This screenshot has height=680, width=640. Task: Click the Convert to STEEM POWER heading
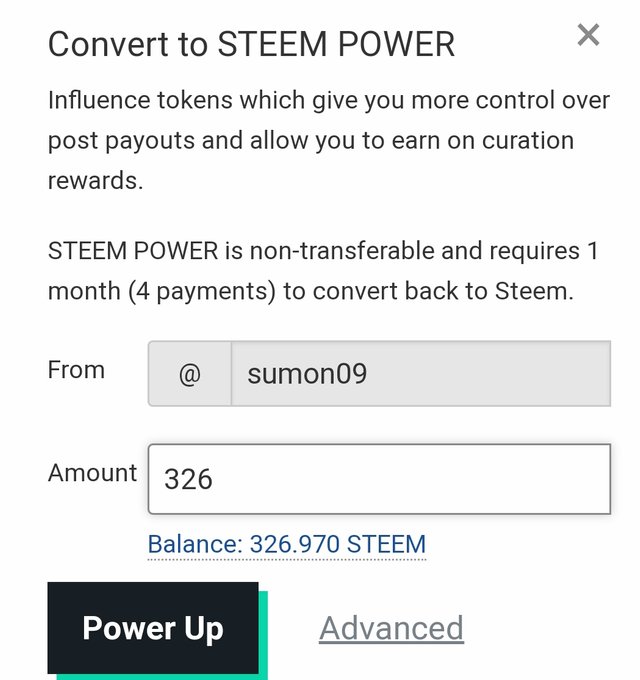coord(251,44)
